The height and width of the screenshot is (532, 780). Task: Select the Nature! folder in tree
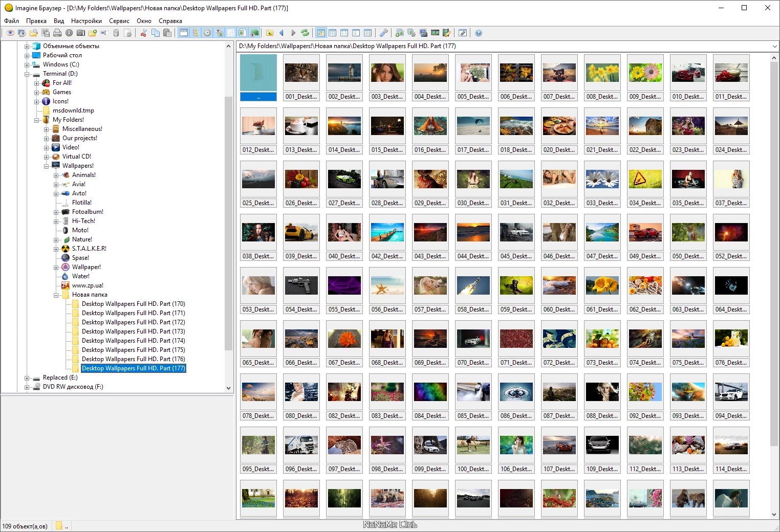[82, 239]
